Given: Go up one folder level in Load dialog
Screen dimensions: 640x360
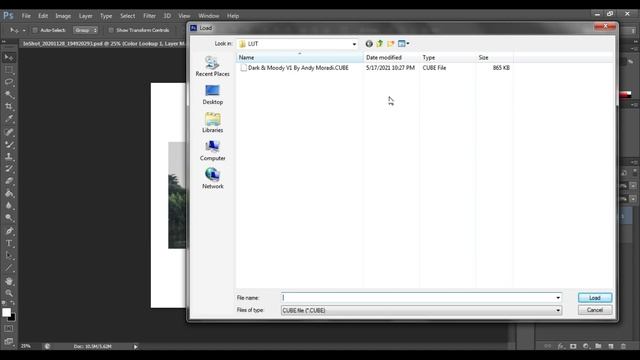Looking at the screenshot, I should 380,44.
